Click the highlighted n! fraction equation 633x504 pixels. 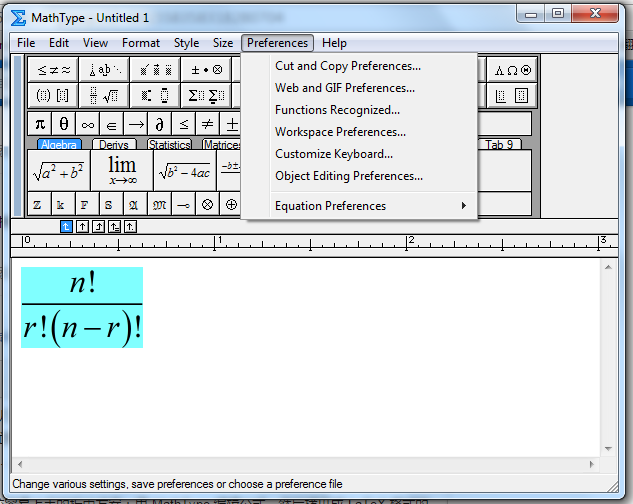[x=82, y=307]
